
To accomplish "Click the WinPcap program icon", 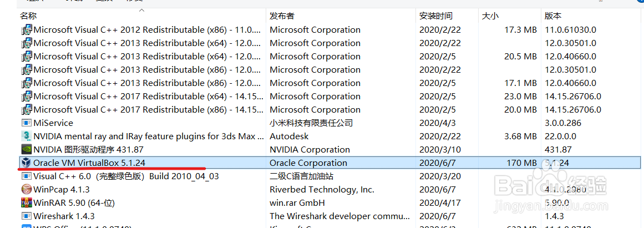I will [x=26, y=189].
